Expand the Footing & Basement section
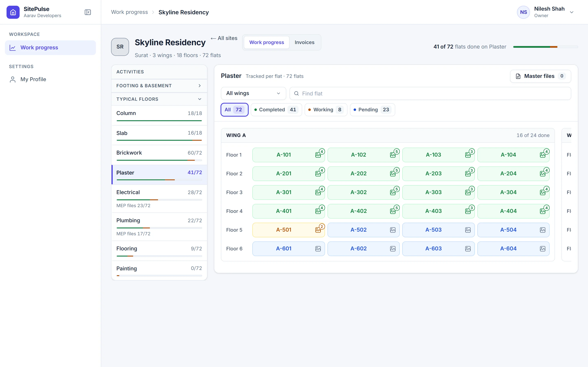The height and width of the screenshot is (367, 588). pos(159,86)
